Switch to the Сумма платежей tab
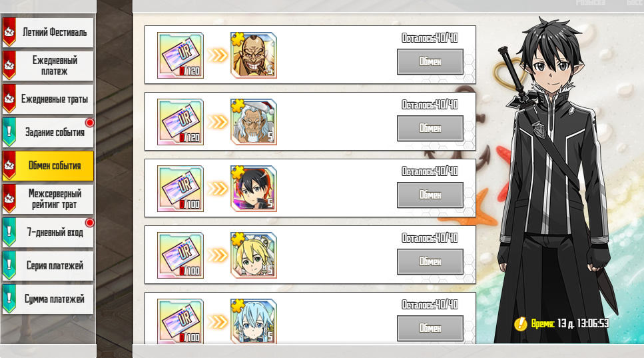Screen dimensions: 644x358 48,299
